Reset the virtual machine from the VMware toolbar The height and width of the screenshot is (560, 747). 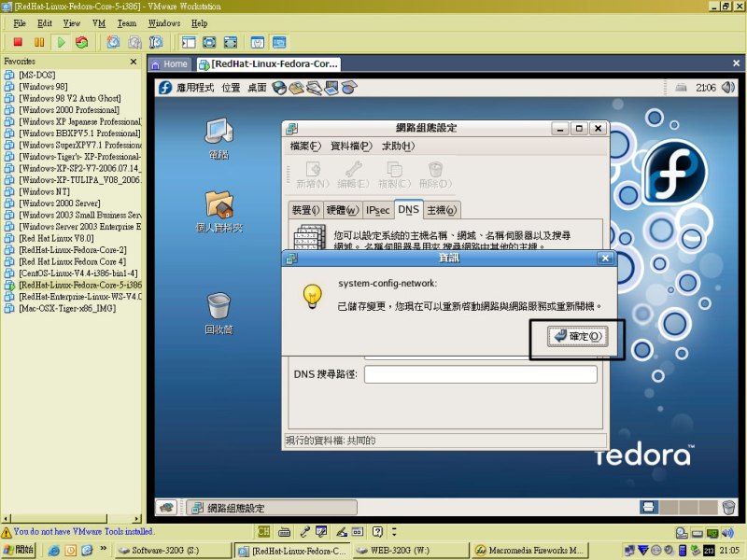pyautogui.click(x=82, y=42)
